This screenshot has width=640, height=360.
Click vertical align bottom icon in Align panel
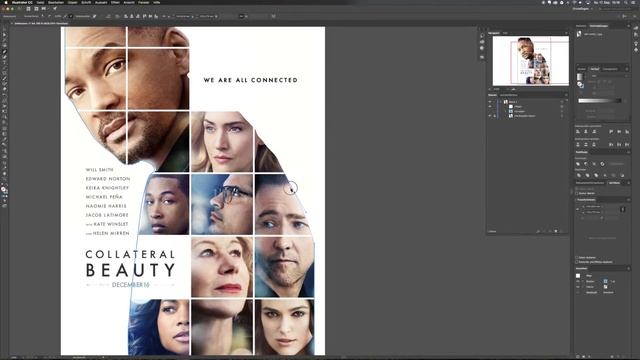point(627,131)
